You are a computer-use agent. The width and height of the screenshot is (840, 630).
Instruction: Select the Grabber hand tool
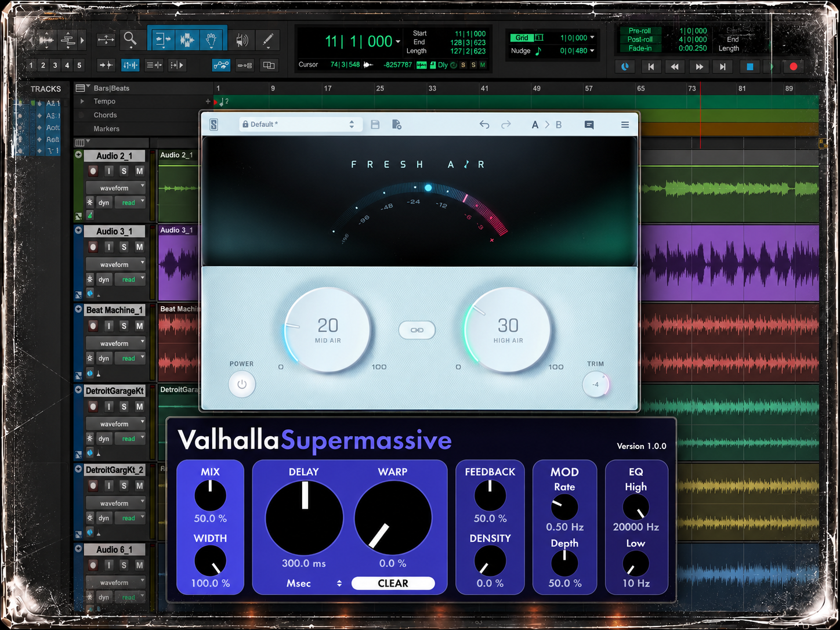212,39
